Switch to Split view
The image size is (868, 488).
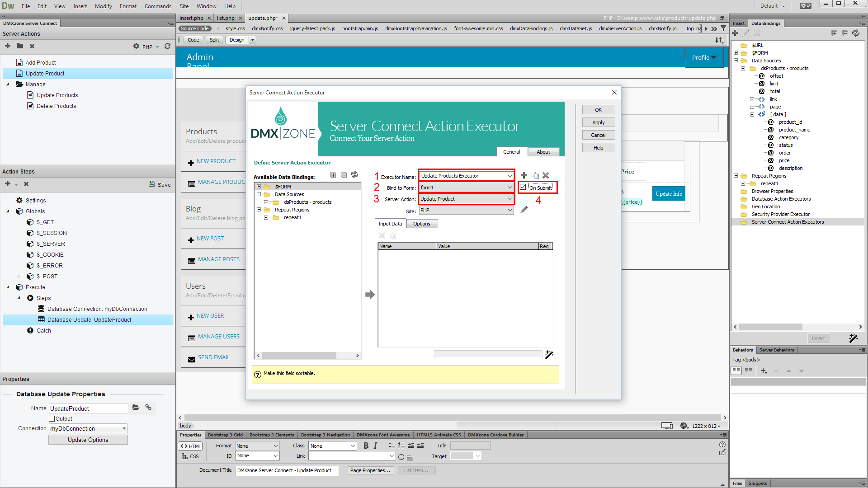click(214, 40)
